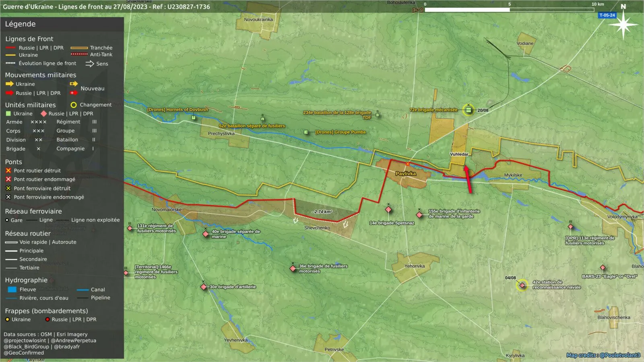
Task: Select the 131e régiment de fusiliers motorisés diamond
Action: 130,228
